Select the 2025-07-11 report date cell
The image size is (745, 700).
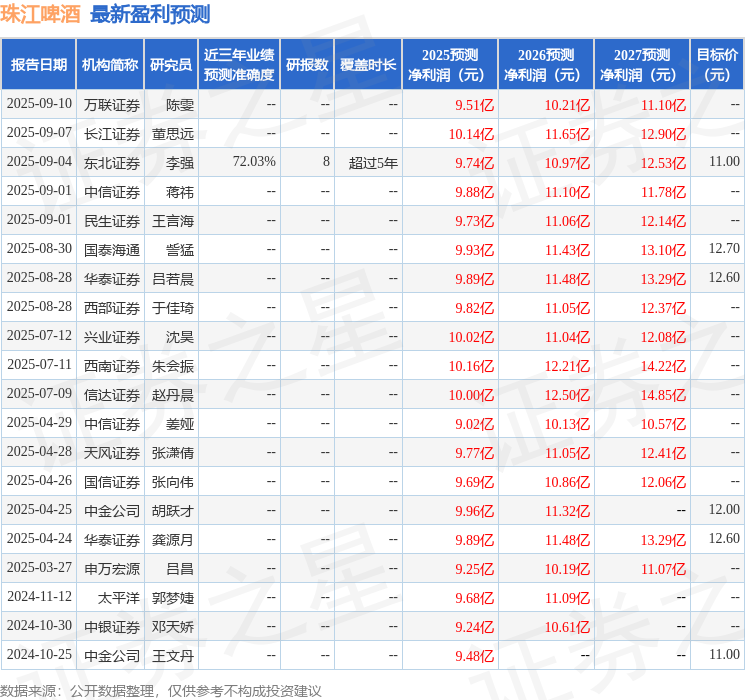[39, 364]
